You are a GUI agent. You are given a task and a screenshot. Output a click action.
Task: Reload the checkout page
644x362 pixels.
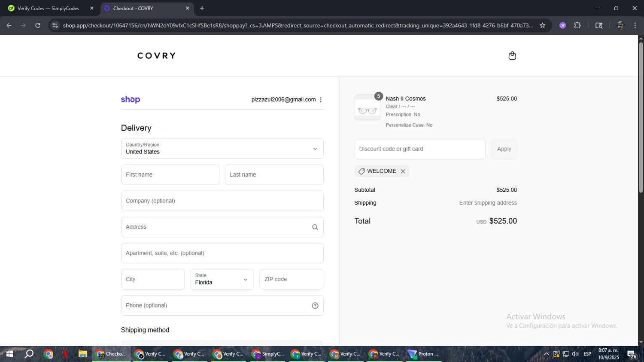tap(38, 25)
